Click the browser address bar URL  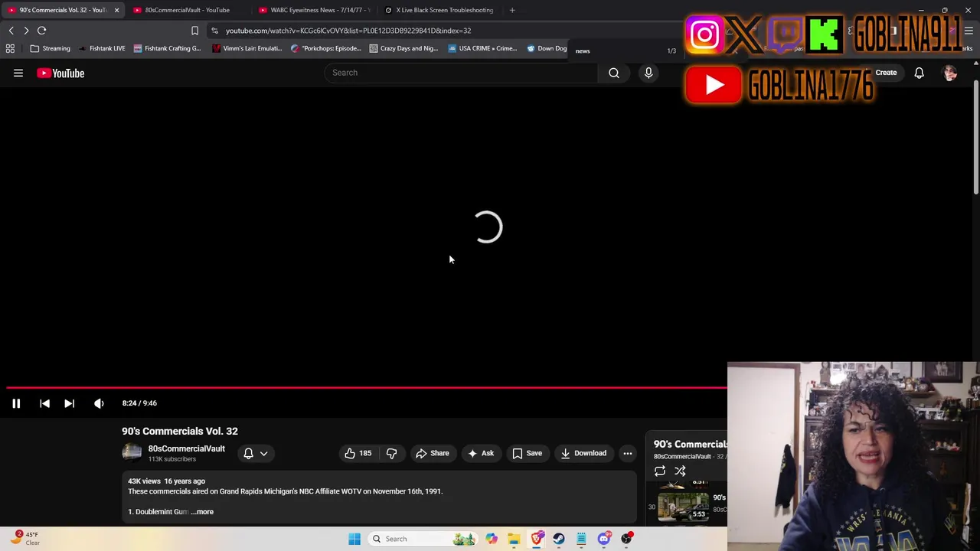(348, 31)
